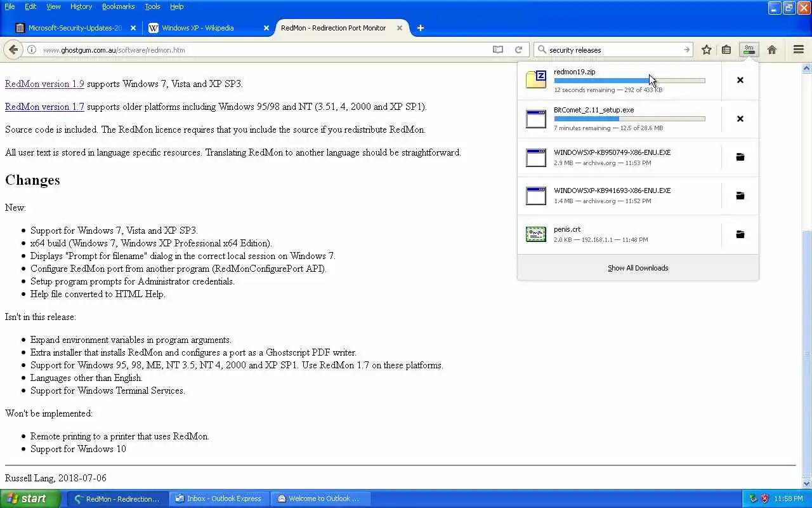The height and width of the screenshot is (508, 812).
Task: Switch to Microsoft-Security-Updates tab
Action: 75,28
